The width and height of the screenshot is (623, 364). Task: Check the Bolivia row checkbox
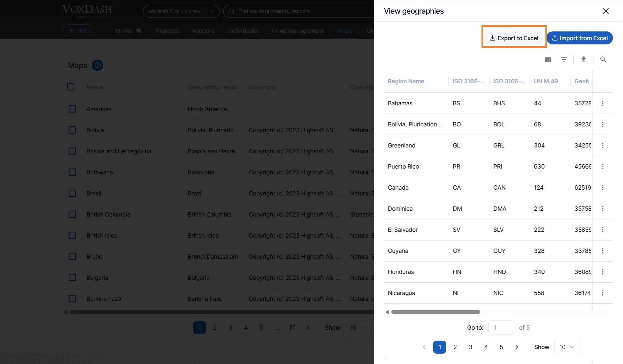point(72,130)
